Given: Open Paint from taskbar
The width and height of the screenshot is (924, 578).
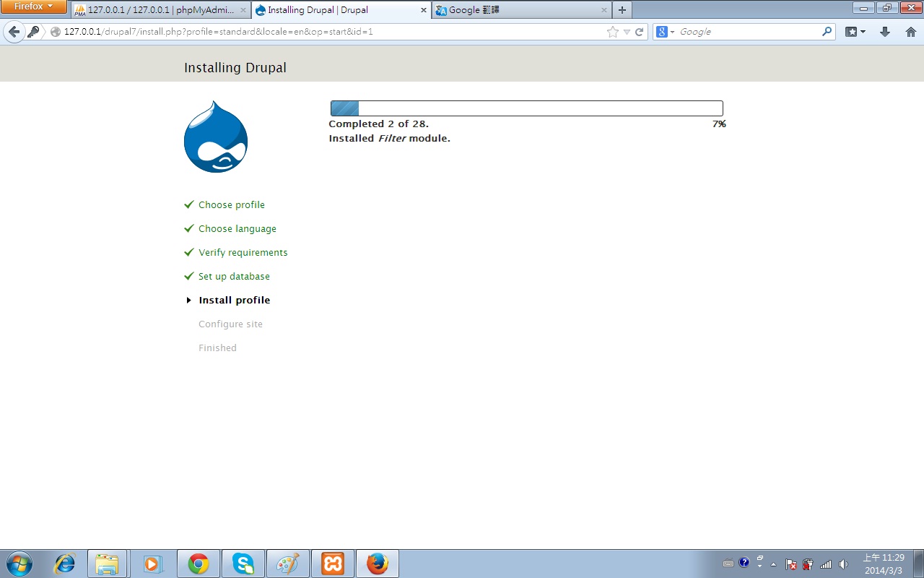Looking at the screenshot, I should tap(288, 564).
